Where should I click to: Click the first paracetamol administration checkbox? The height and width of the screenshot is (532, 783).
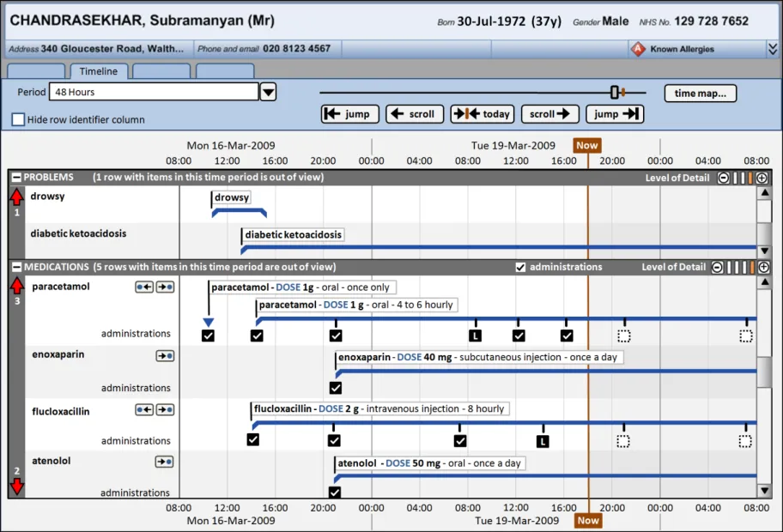click(x=208, y=336)
